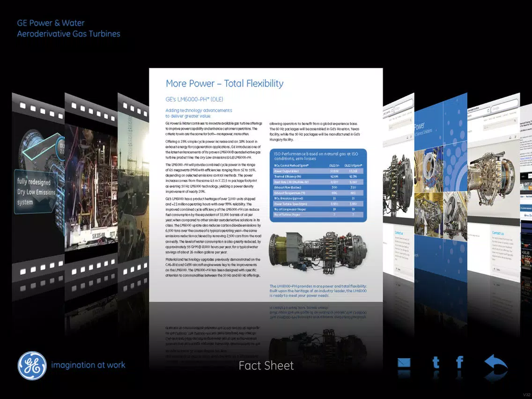Share via the Facebook f icon
The width and height of the screenshot is (532, 399).
460,362
